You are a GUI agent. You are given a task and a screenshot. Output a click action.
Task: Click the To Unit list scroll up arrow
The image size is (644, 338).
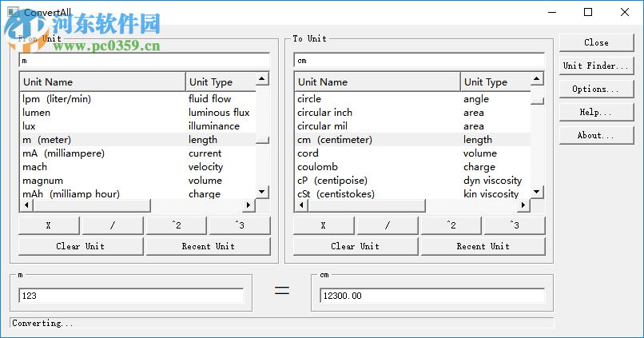[537, 78]
